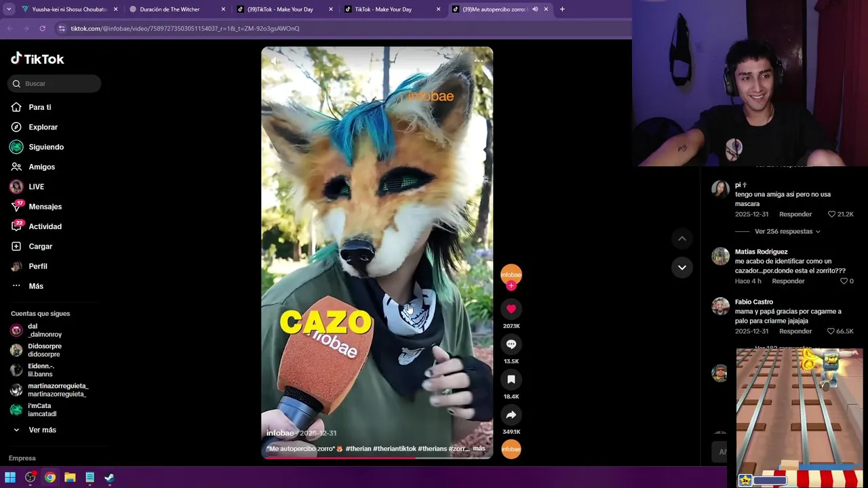
Task: Open infobae avatar beside the video
Action: coord(511,273)
